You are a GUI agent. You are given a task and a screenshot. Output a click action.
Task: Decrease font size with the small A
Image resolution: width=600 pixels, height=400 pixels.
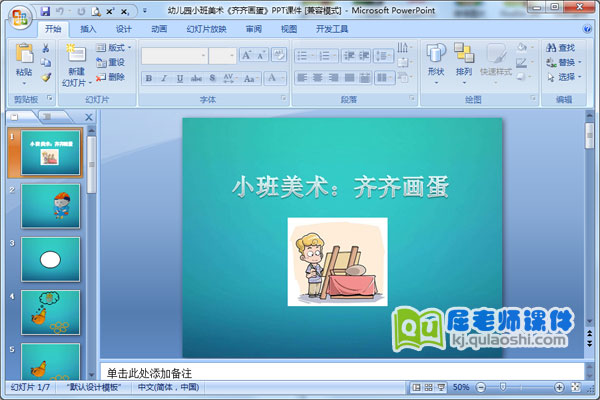point(261,55)
